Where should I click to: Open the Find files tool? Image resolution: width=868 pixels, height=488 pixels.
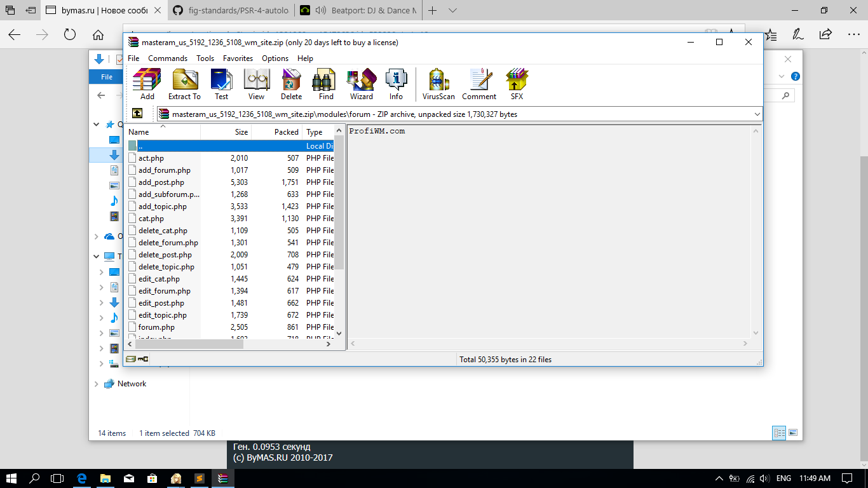[x=326, y=84]
